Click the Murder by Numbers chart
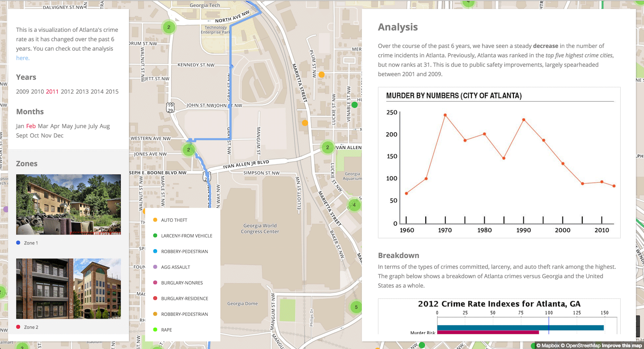The height and width of the screenshot is (349, 644). pyautogui.click(x=499, y=162)
